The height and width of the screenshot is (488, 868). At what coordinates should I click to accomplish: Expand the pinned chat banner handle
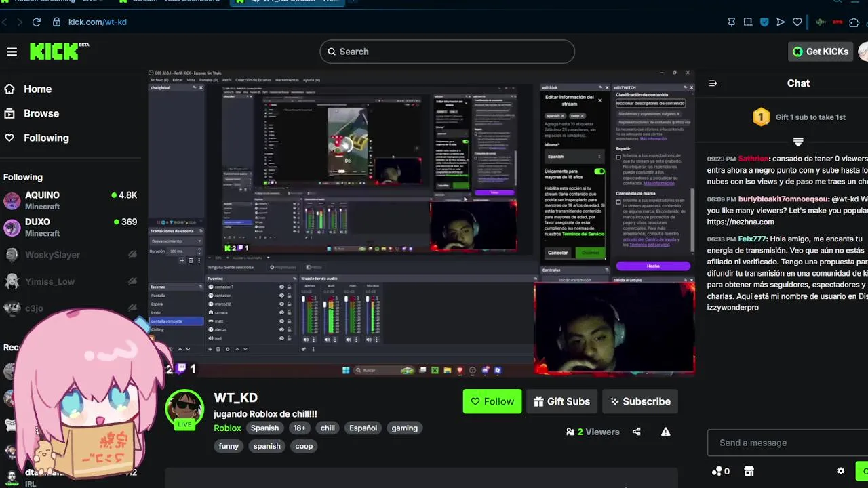click(x=798, y=142)
